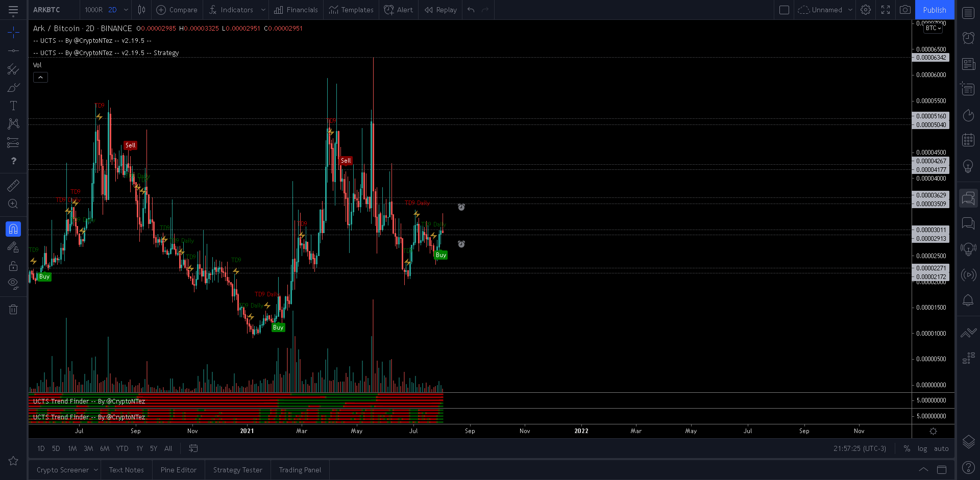Select the text annotation tool
This screenshot has width=980, height=480.
[x=13, y=106]
